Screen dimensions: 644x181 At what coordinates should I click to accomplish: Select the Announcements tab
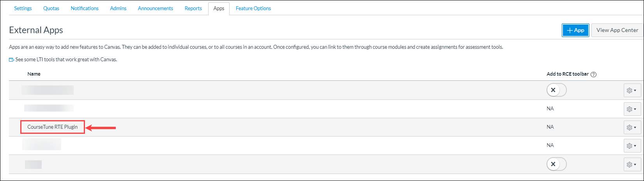(155, 8)
